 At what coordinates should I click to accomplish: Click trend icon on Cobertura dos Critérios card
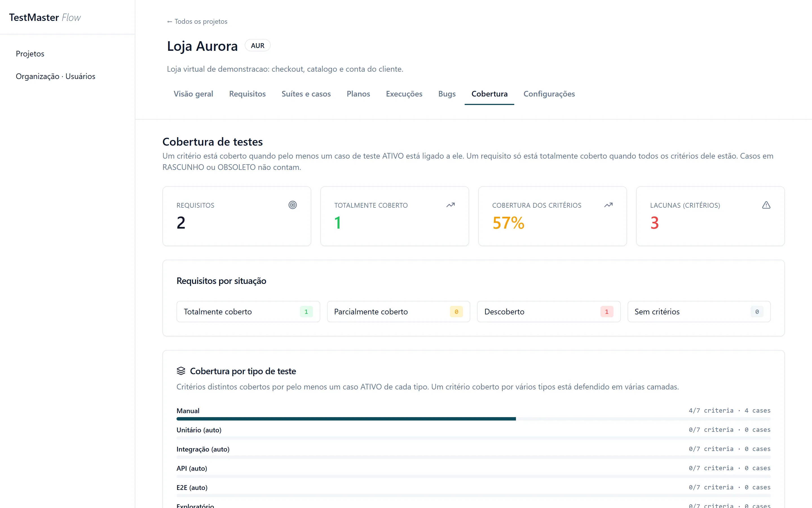pos(608,205)
